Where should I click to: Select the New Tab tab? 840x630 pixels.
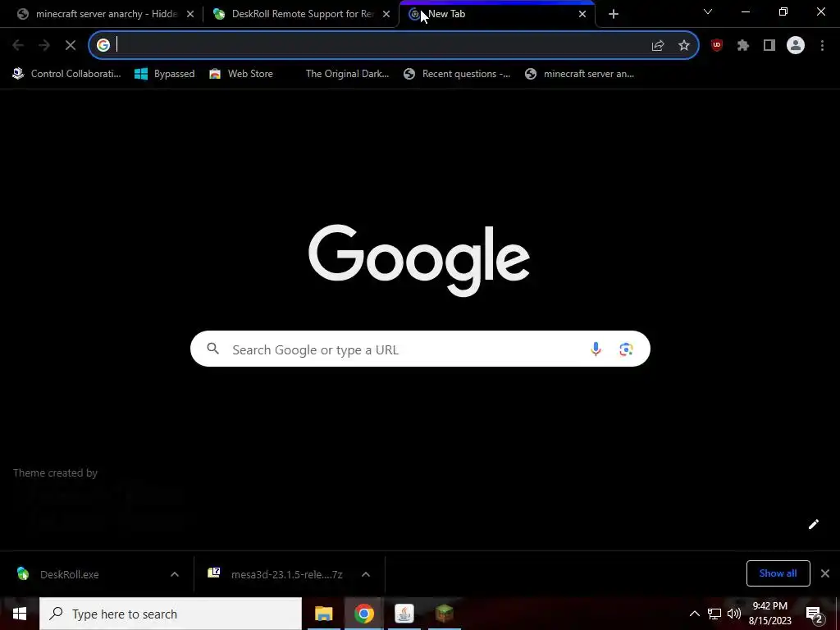click(496, 14)
